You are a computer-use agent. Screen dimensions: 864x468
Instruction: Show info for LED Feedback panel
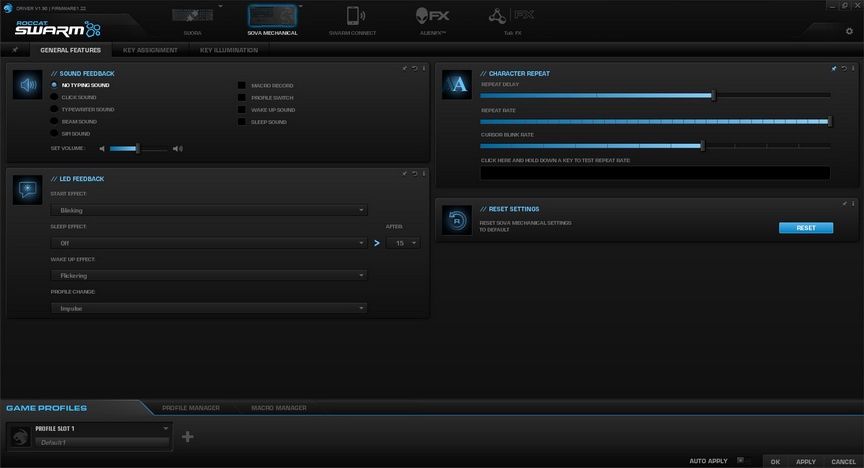click(x=424, y=174)
